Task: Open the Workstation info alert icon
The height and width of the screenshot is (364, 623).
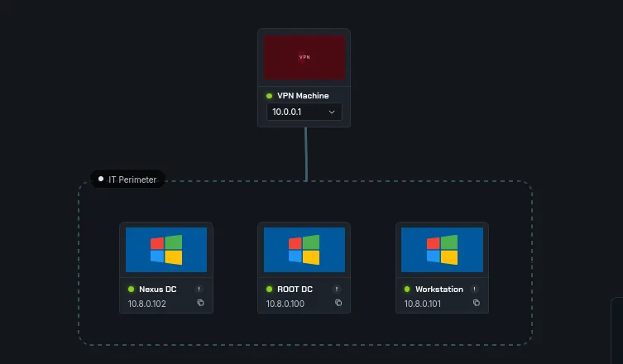Action: coord(474,289)
